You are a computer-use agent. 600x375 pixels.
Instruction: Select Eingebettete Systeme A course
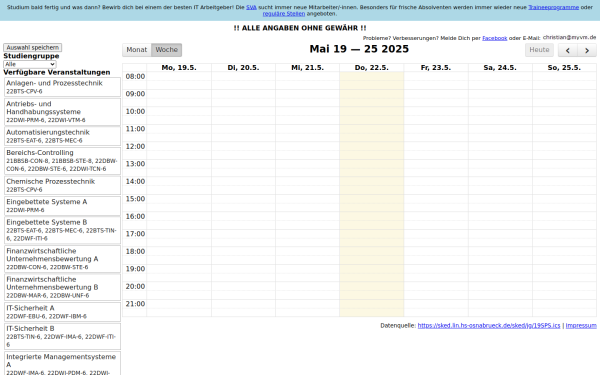(62, 205)
